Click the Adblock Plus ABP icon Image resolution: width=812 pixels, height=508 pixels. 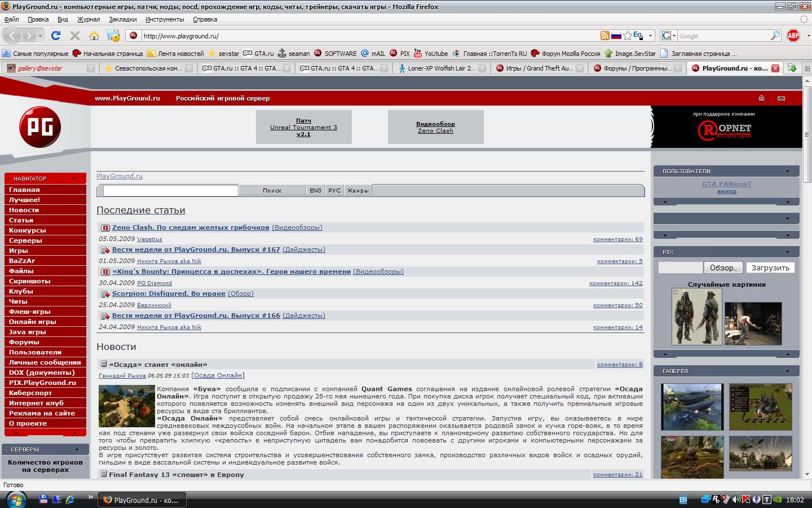793,36
